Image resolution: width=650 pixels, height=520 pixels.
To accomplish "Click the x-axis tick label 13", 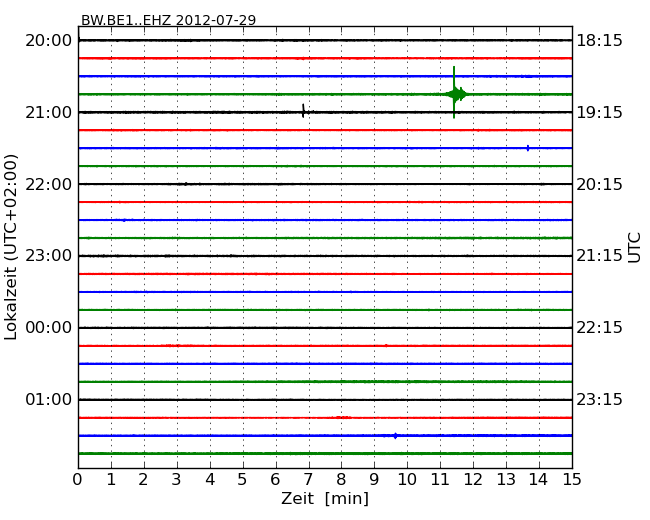I will (506, 479).
